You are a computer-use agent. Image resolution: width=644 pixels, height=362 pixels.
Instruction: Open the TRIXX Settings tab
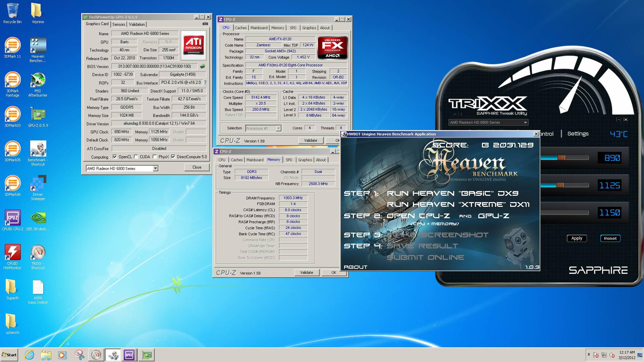(578, 134)
